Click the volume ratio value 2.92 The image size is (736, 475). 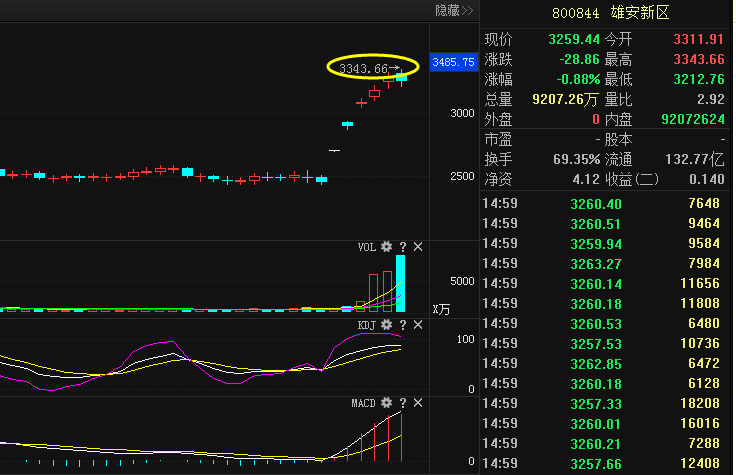point(711,99)
